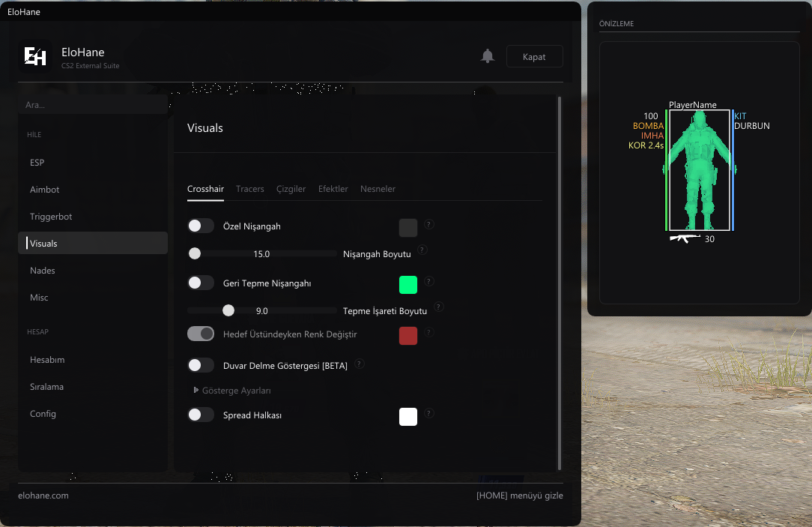Expand Gösterge Ayarları section
The image size is (812, 527).
pyautogui.click(x=232, y=391)
